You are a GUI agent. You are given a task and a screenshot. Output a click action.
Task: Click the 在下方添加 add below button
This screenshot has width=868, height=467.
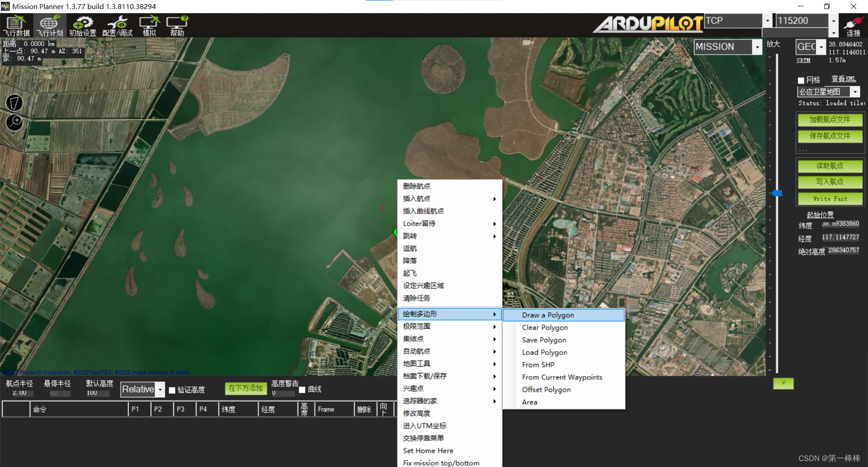[245, 388]
